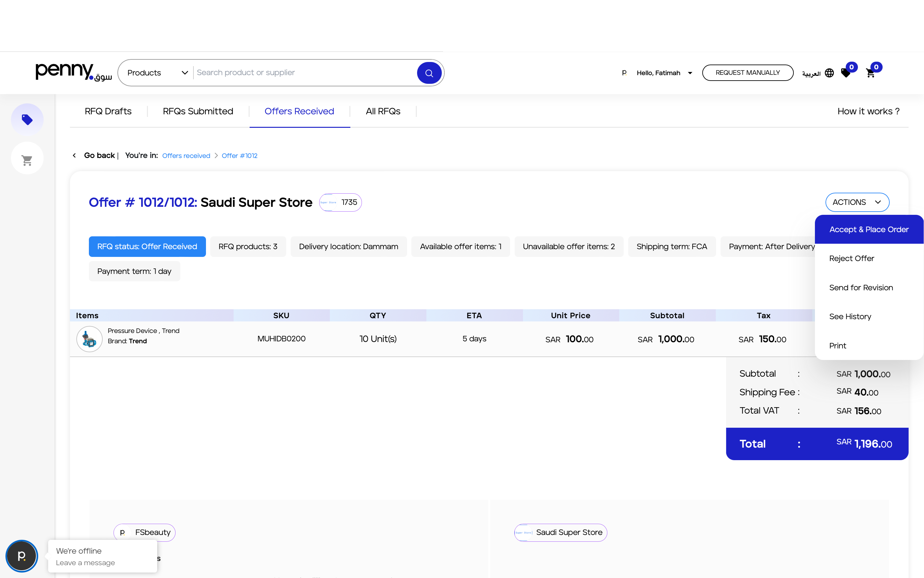Click Payment term: 1 day tag
The height and width of the screenshot is (578, 924).
coord(134,271)
